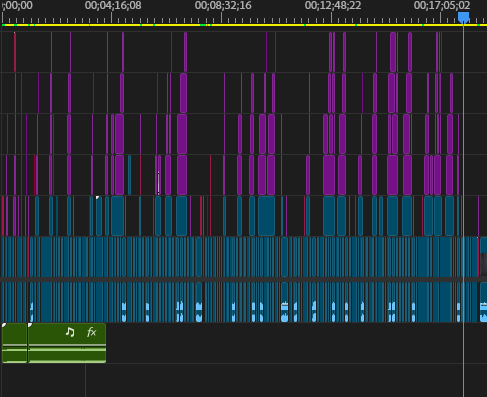Click the ruler at timecode 00;04;16;08
This screenshot has width=487, height=397.
pyautogui.click(x=113, y=6)
